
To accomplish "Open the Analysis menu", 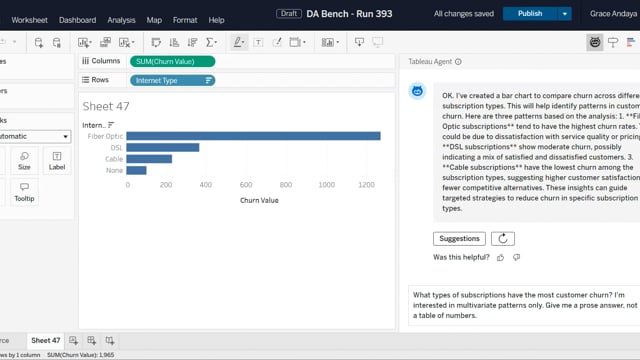I will pyautogui.click(x=121, y=20).
